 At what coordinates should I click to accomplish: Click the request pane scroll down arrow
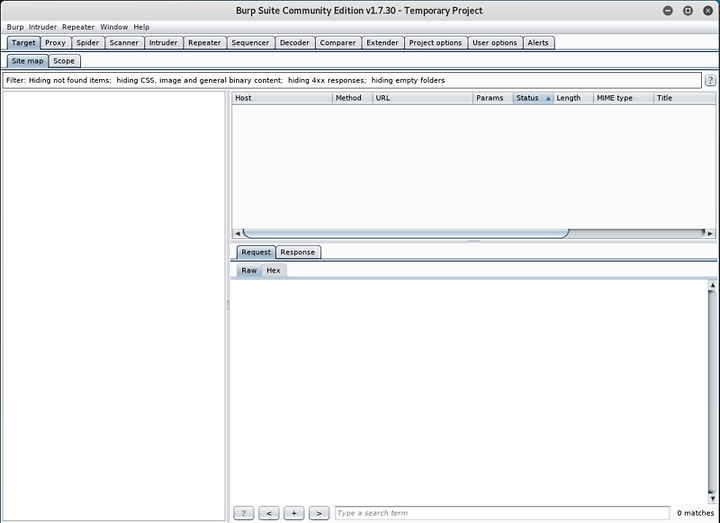[712, 498]
